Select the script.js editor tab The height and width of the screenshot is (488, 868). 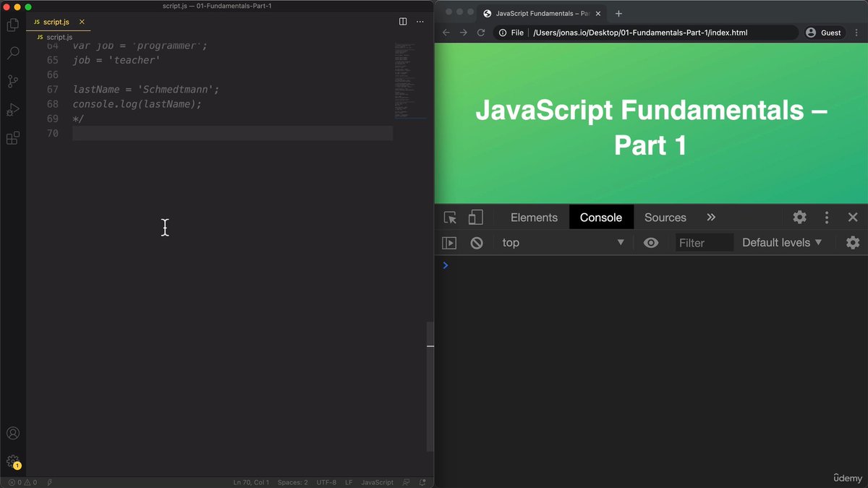(x=56, y=22)
